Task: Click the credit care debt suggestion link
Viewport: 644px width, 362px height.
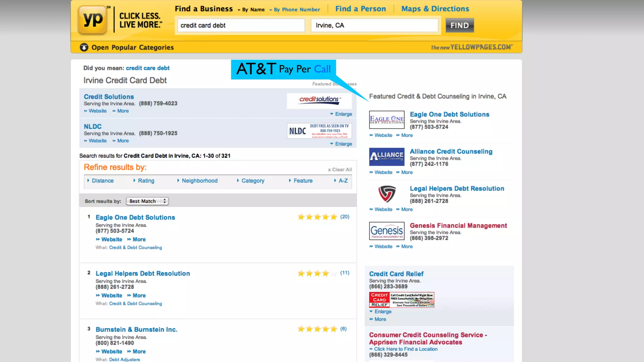Action: tap(147, 68)
